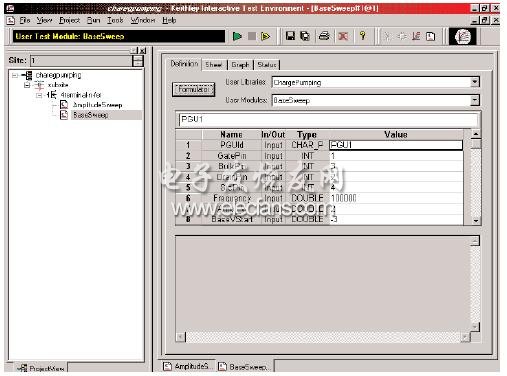Switch to the Sheet tab
This screenshot has height=376, width=507.
(214, 65)
